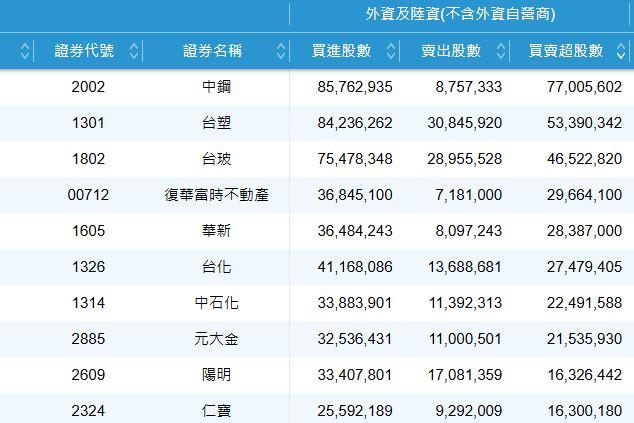Click sort arrows left of 證券代號 header
Image resolution: width=634 pixels, height=423 pixels.
(x=25, y=51)
